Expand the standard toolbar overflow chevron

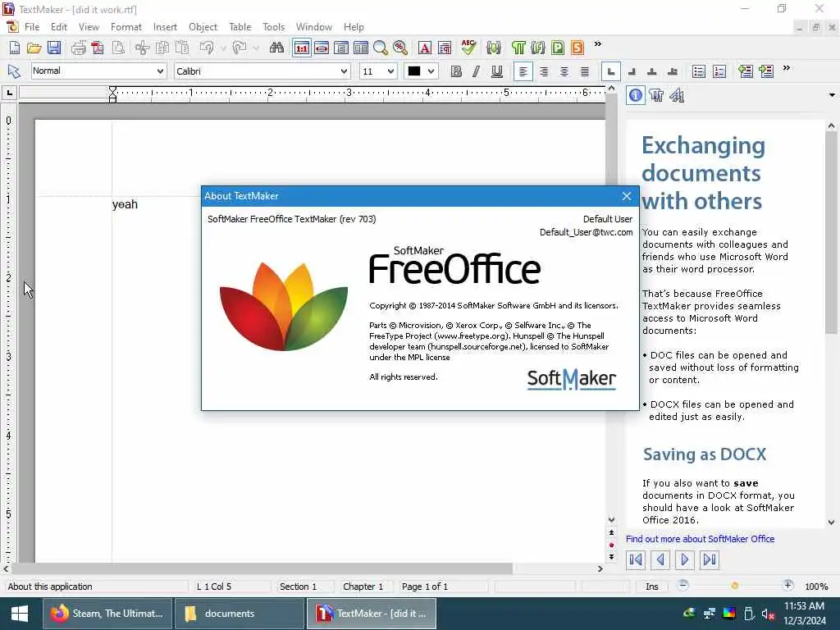point(598,44)
